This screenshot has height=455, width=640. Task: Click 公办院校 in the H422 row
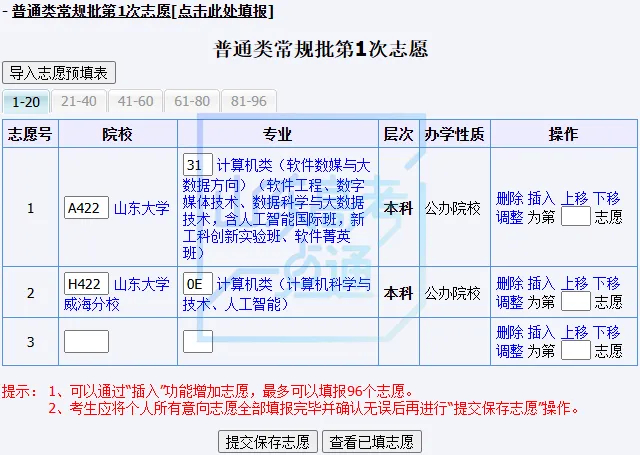(453, 293)
